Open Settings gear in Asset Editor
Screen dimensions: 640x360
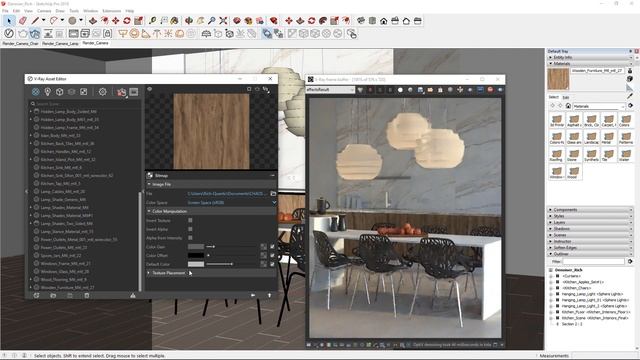click(x=102, y=92)
